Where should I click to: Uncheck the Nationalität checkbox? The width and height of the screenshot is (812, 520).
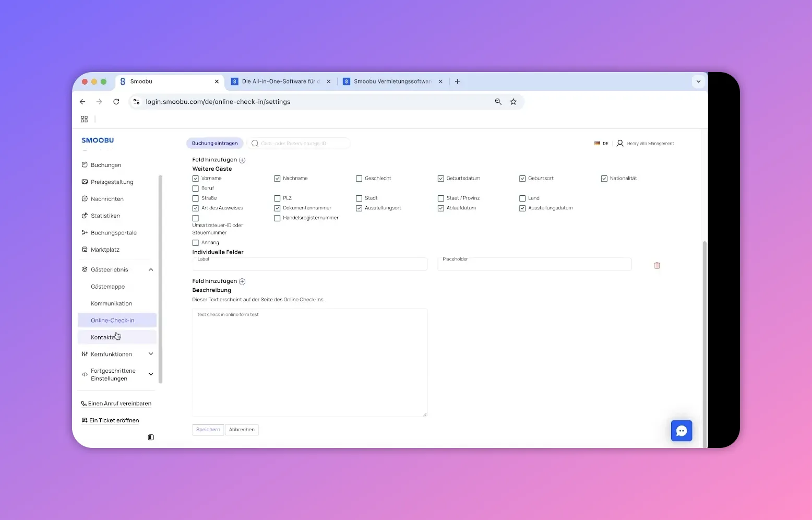604,178
